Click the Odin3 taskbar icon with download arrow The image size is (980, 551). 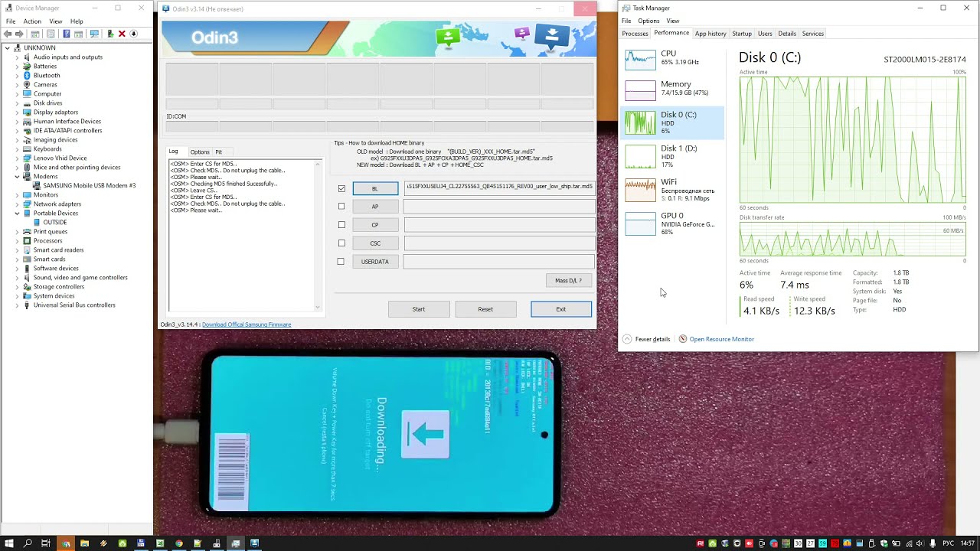coord(254,543)
